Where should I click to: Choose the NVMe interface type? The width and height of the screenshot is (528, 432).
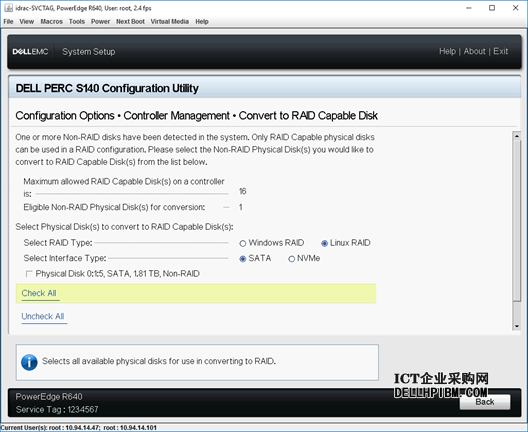pyautogui.click(x=291, y=259)
